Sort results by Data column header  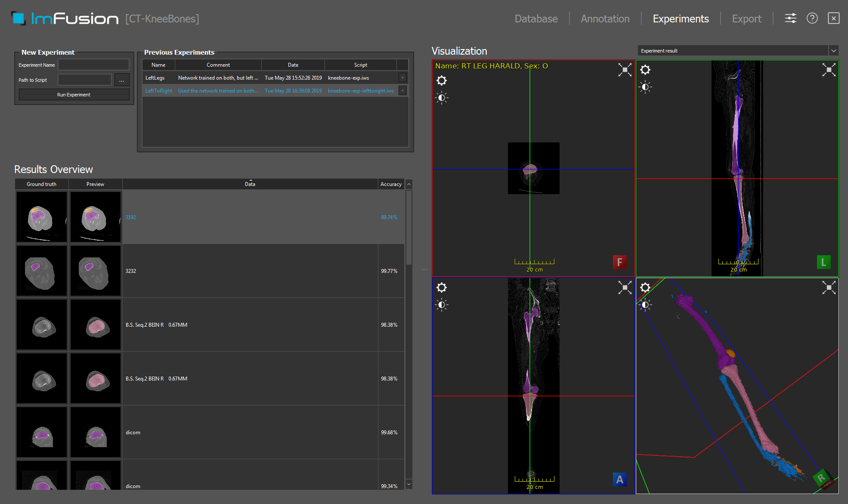[x=250, y=184]
